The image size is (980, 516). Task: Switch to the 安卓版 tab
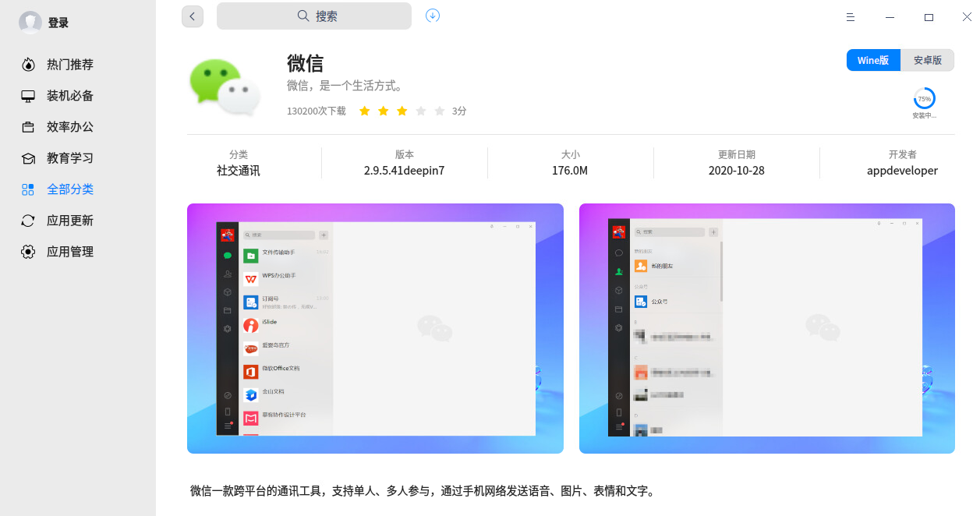[928, 60]
